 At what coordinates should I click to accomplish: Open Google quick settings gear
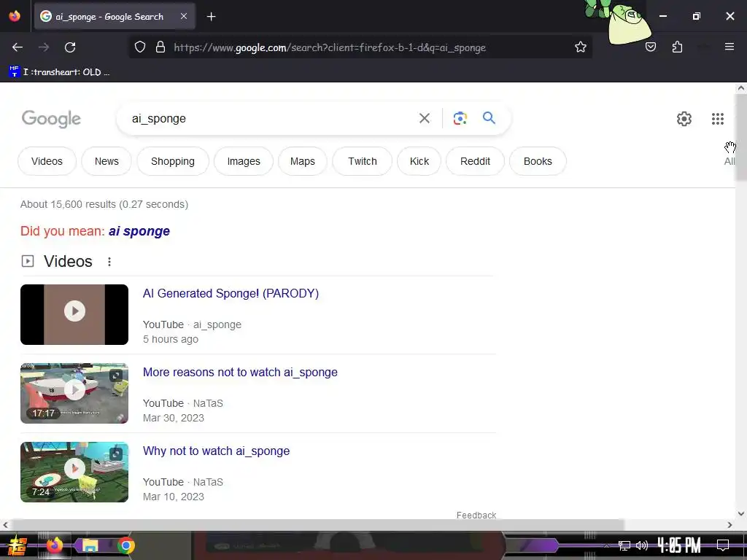(684, 119)
